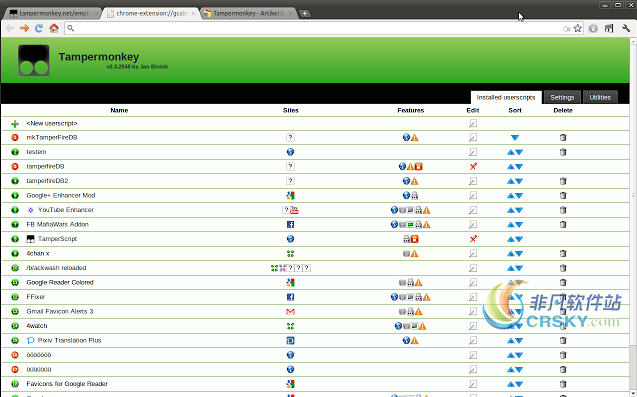Delete the Favicons for Google Reader script
The image size is (637, 397).
(563, 384)
